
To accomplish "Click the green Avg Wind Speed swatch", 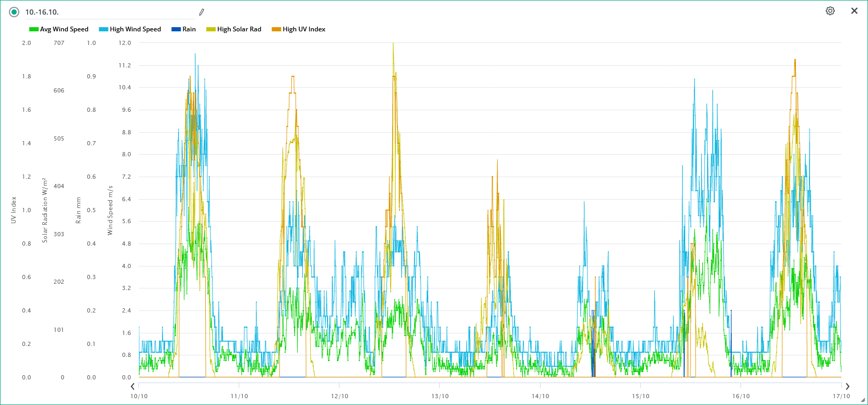I will click(x=34, y=29).
